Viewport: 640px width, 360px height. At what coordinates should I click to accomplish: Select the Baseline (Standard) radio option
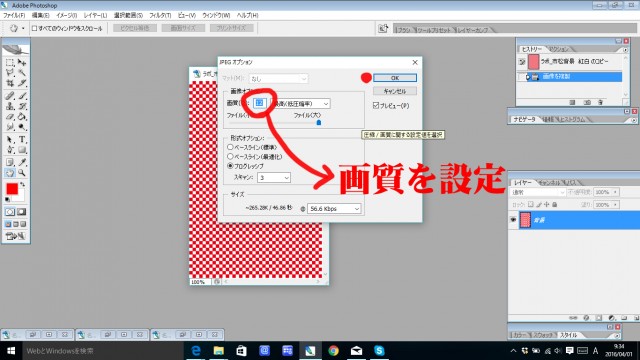click(230, 147)
